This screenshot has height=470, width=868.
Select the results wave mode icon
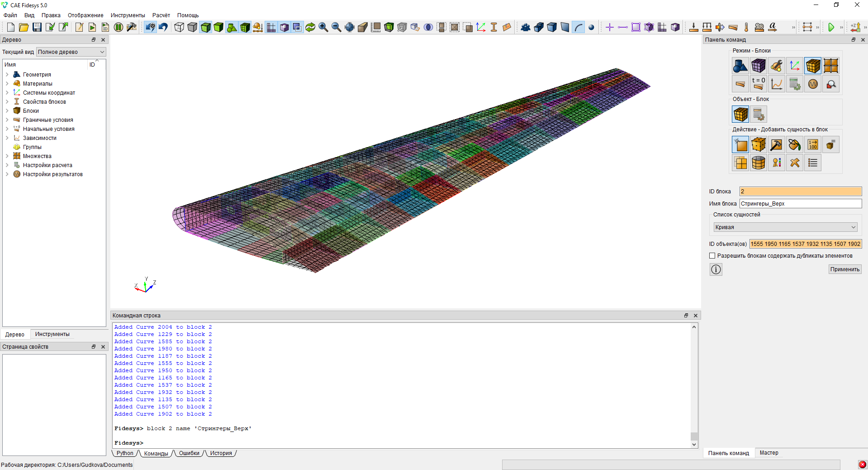(813, 84)
